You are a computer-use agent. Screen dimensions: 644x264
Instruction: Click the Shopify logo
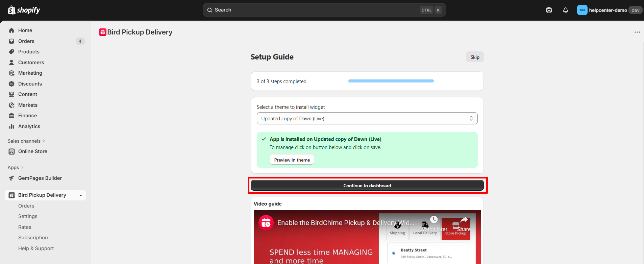pos(24,10)
